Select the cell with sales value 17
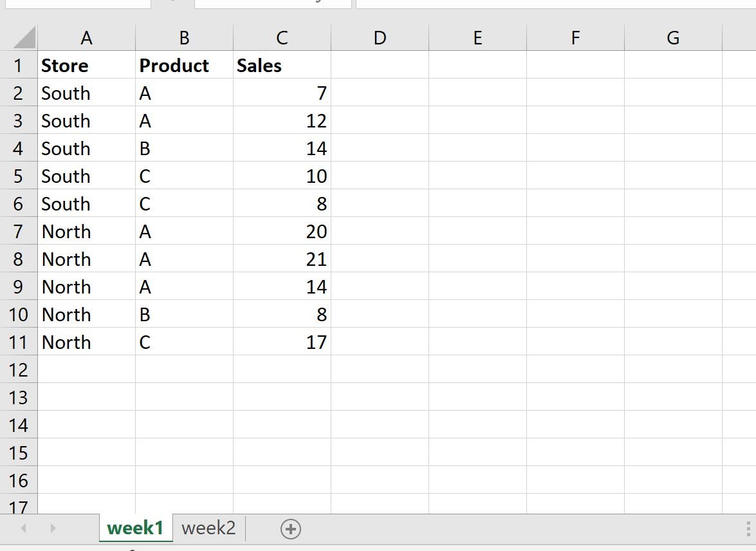 282,342
